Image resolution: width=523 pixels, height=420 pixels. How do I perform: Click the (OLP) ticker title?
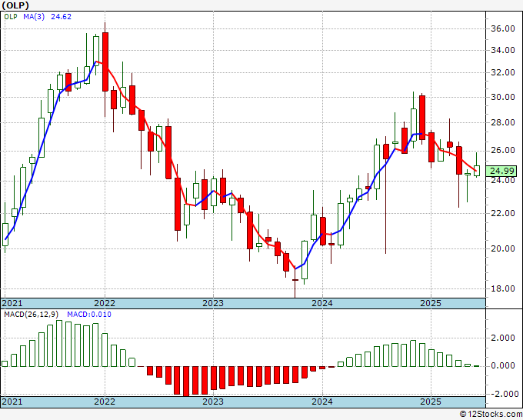[15, 5]
